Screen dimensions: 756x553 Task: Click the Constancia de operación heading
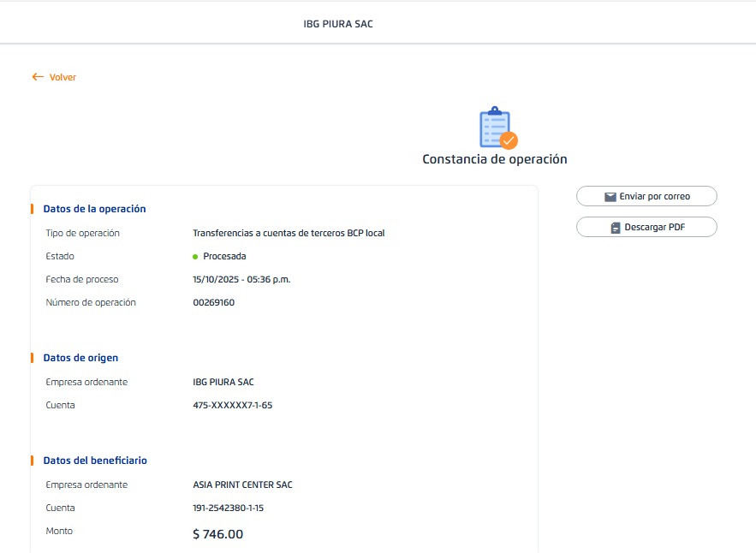(494, 159)
